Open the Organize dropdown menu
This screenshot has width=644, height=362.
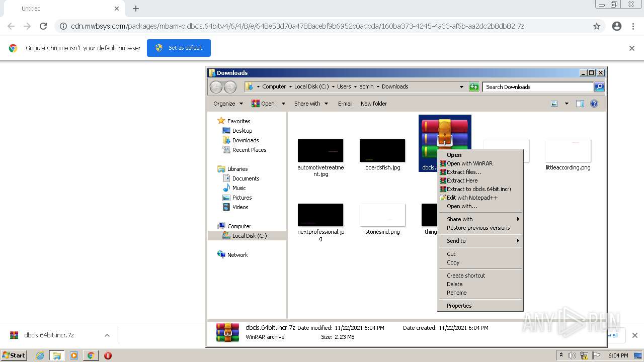(x=228, y=104)
